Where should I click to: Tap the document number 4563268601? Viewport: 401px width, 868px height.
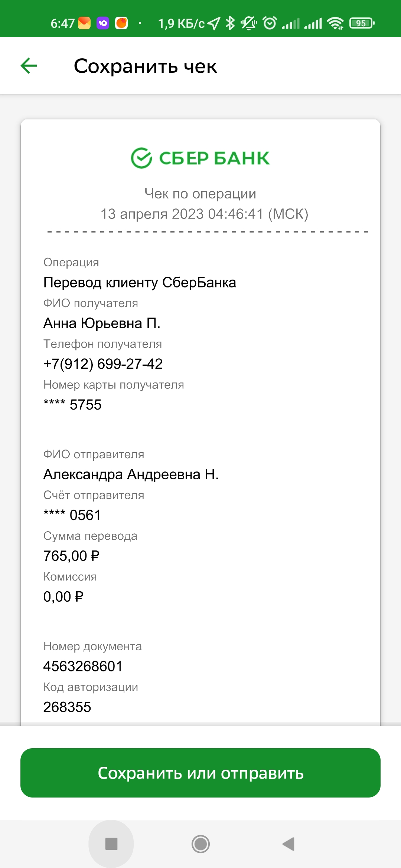(x=83, y=666)
